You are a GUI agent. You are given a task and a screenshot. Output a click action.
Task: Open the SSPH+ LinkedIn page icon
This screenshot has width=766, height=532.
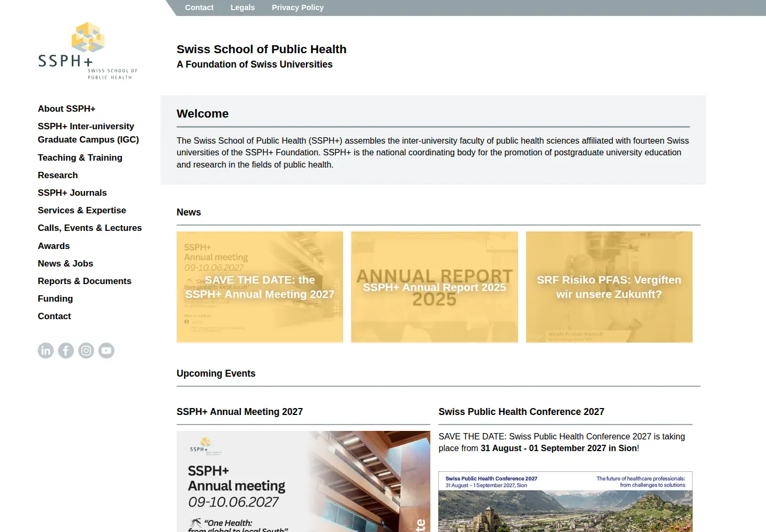tap(46, 351)
